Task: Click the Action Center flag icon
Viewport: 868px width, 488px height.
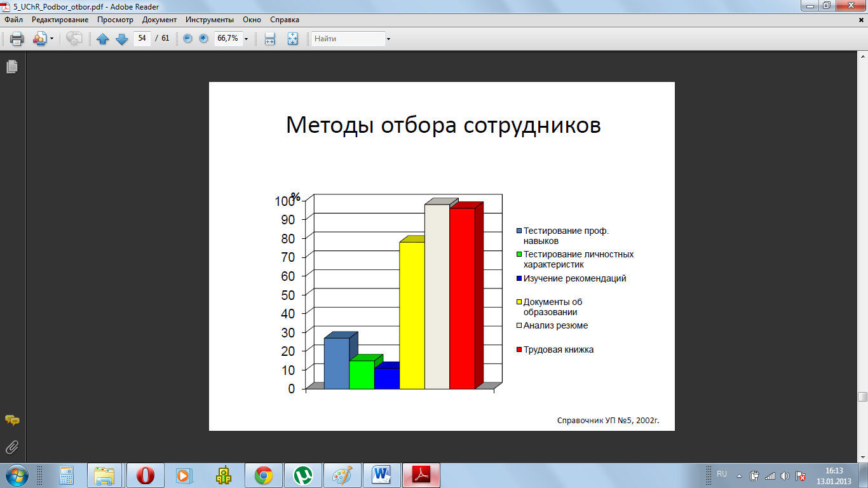Action: (801, 475)
